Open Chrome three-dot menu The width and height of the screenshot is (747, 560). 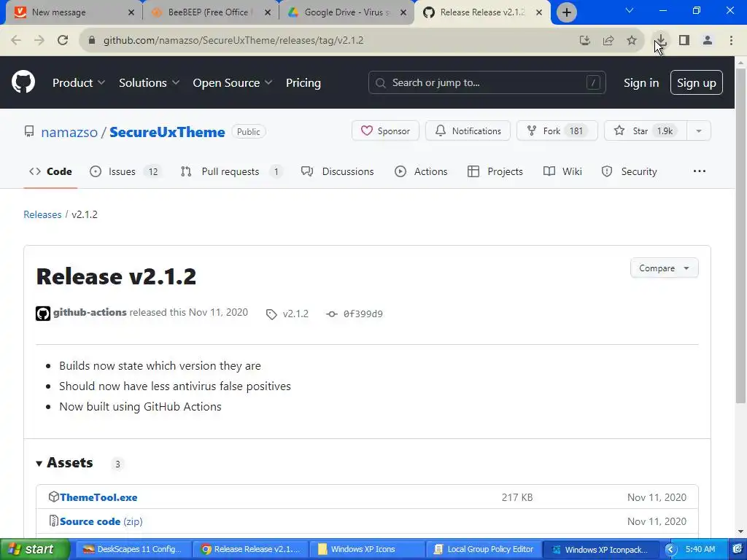[x=731, y=40]
